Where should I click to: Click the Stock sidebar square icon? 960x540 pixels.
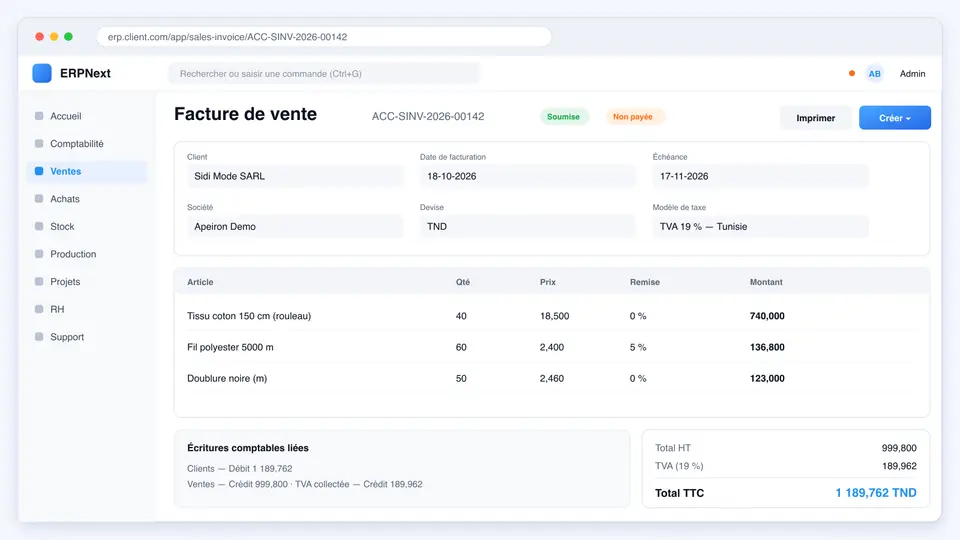coord(39,226)
